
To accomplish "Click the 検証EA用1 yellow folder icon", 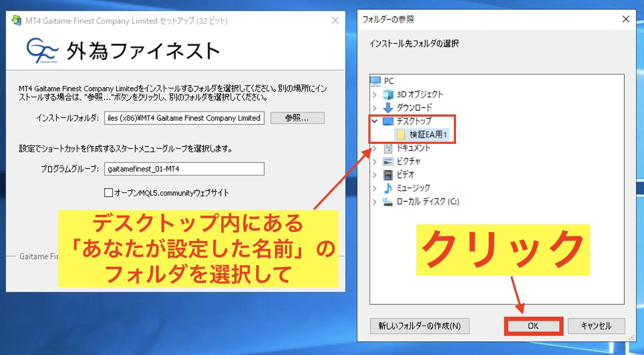I will click(x=401, y=135).
